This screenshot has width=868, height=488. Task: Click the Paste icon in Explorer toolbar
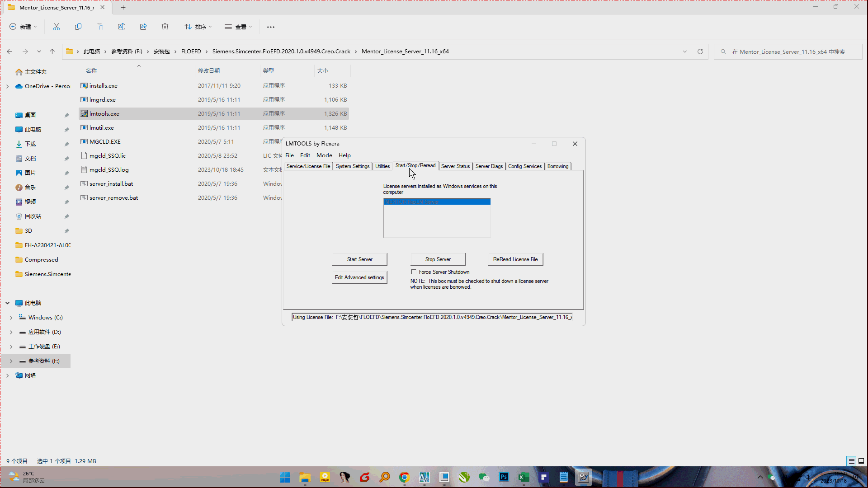pyautogui.click(x=100, y=27)
